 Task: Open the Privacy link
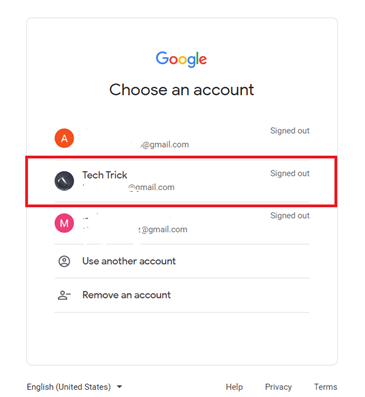[278, 387]
